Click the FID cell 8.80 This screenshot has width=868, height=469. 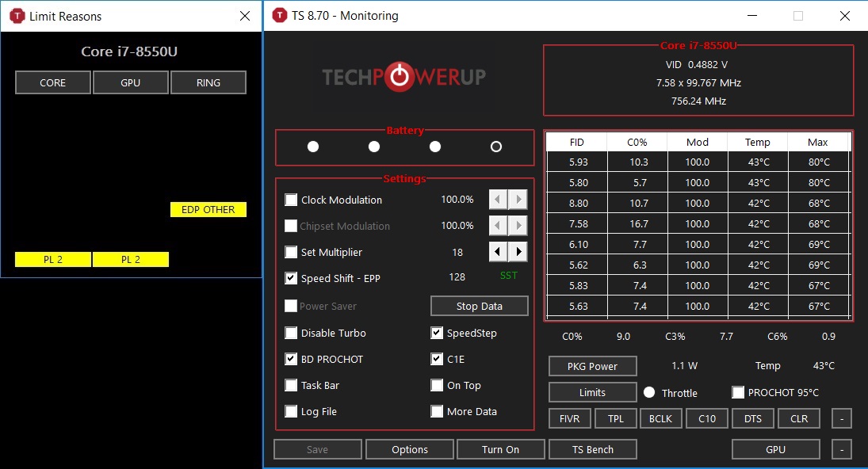click(579, 203)
